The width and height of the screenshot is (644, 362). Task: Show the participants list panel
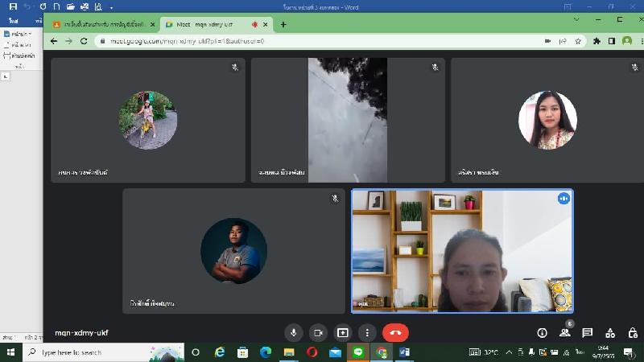pos(565,333)
